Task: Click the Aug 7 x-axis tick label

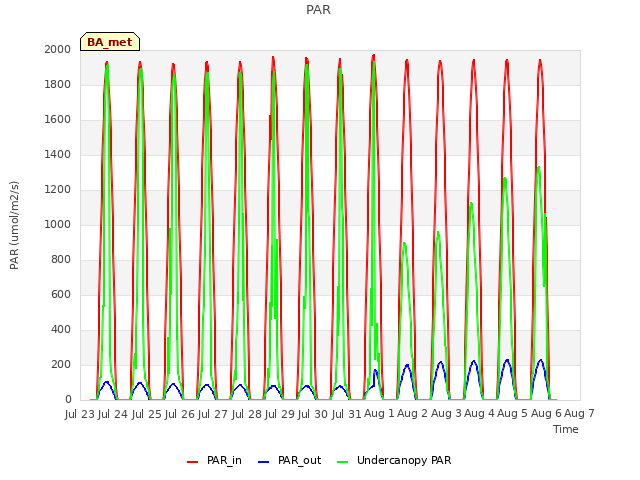Action: point(579,414)
